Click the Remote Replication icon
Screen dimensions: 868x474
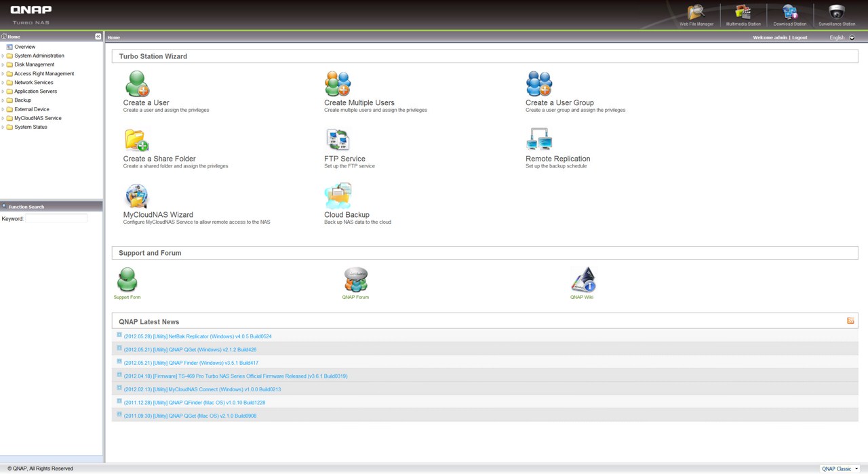539,140
